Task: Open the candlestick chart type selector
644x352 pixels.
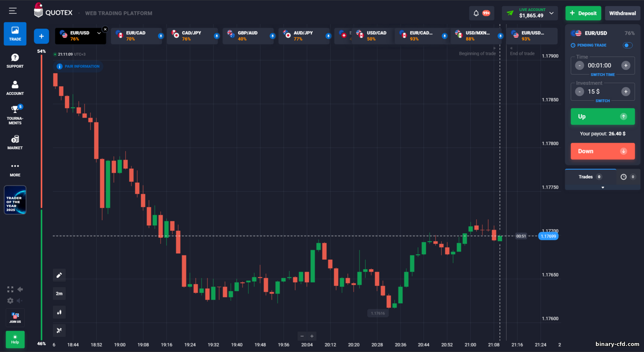Action: 59,313
